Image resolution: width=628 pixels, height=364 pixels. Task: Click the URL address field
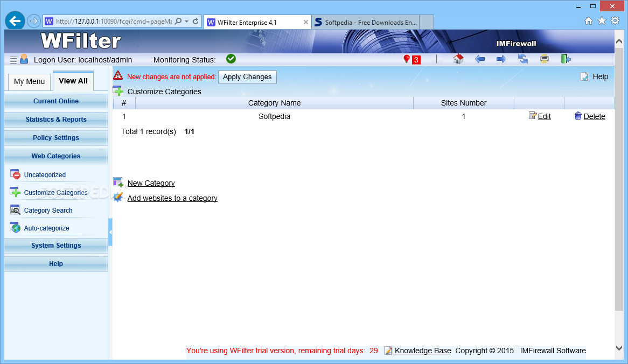(x=113, y=21)
